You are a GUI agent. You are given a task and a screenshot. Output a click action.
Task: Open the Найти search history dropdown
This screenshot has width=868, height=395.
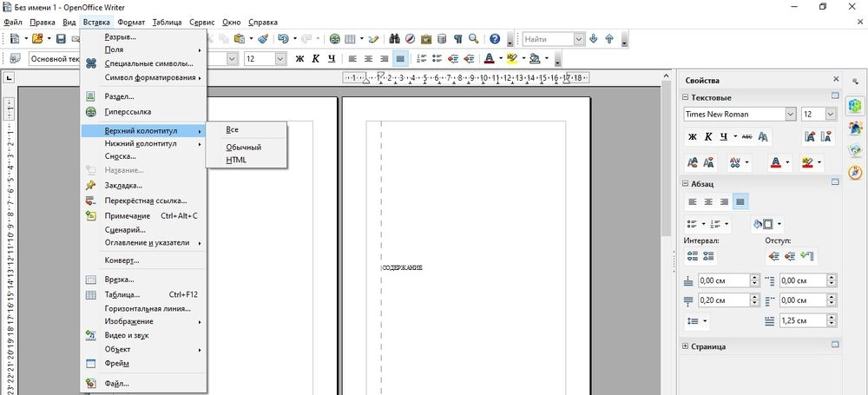tap(579, 39)
